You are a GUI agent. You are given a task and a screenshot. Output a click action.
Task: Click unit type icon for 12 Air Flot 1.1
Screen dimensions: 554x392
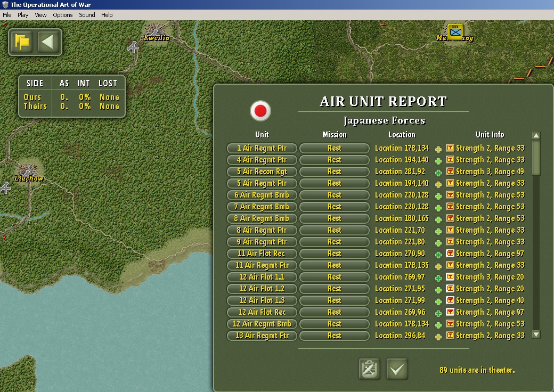450,276
